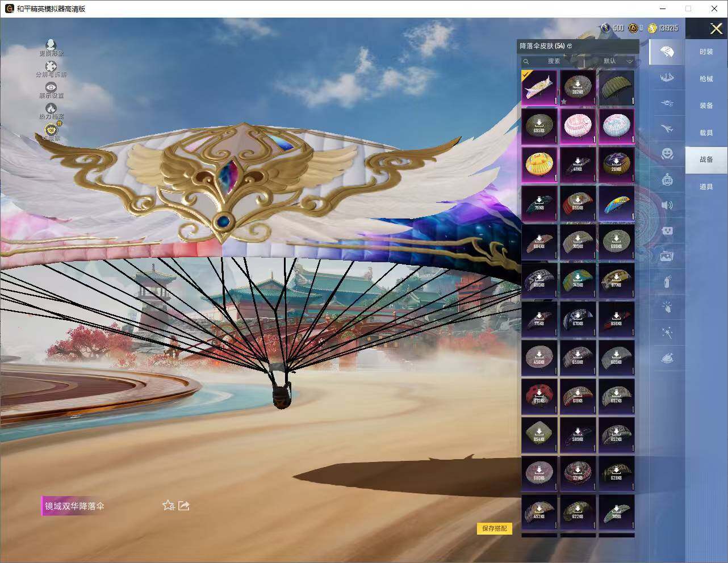This screenshot has width=728, height=563.
Task: Select the airplane skin category icon
Action: point(667,128)
